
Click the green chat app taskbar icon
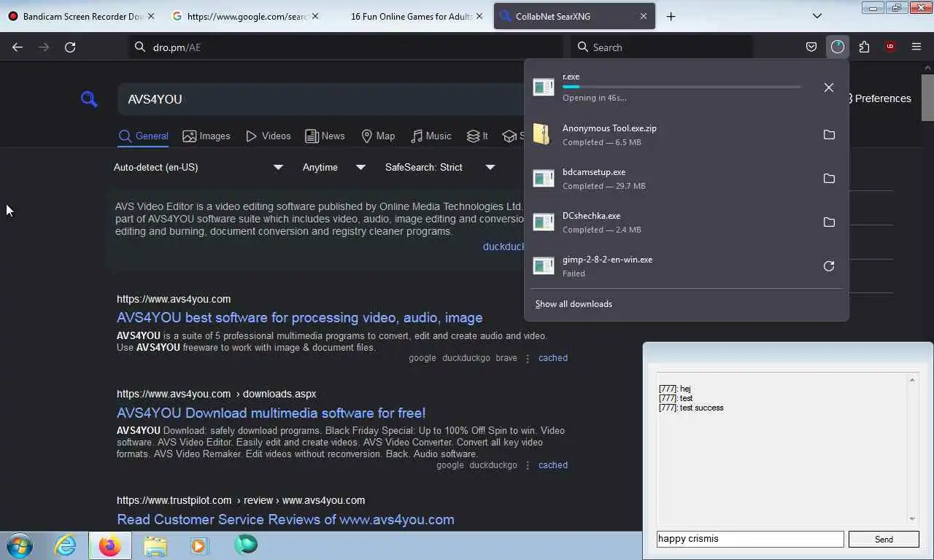point(246,544)
